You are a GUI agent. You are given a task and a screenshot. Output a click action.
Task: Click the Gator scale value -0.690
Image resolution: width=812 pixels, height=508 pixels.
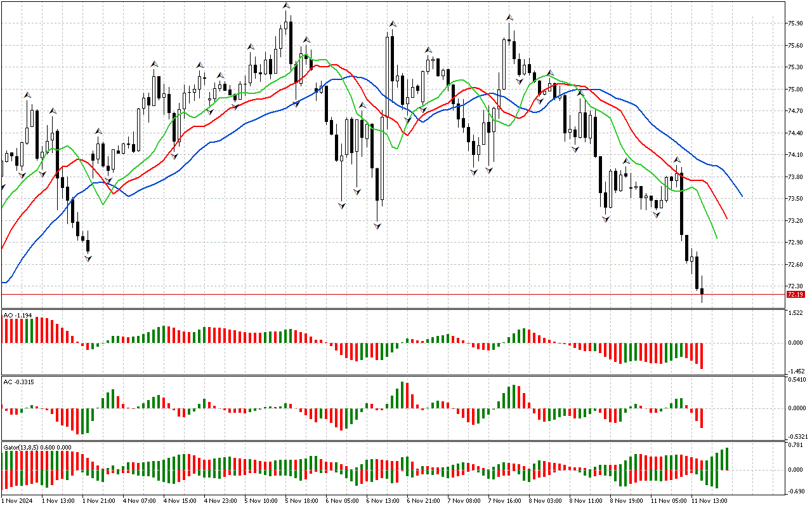pyautogui.click(x=795, y=492)
